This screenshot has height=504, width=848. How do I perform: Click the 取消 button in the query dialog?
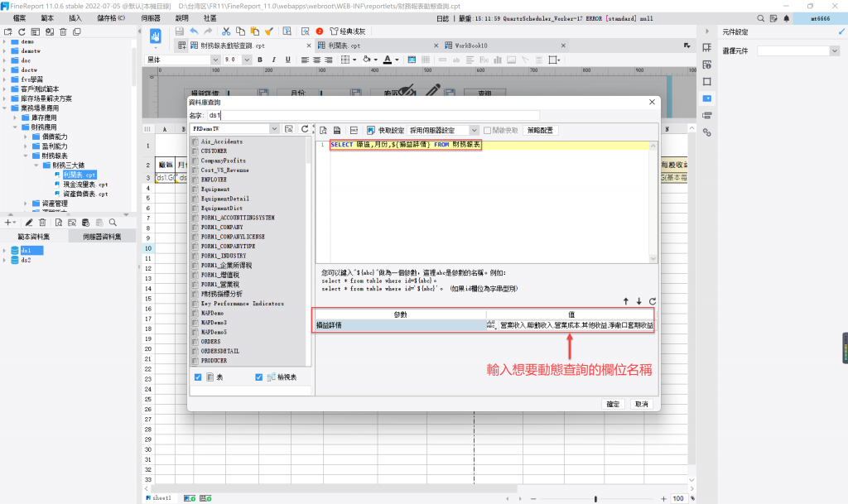click(642, 404)
